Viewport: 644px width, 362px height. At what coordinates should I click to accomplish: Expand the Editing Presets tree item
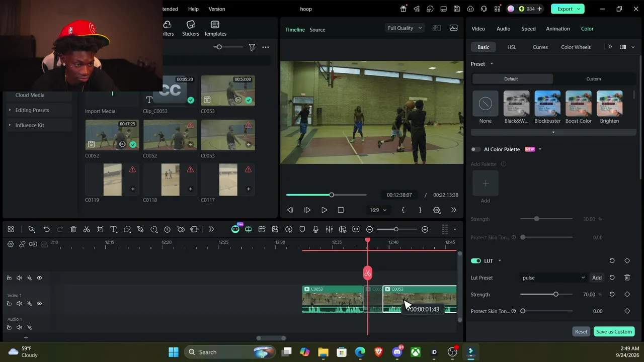pyautogui.click(x=32, y=110)
